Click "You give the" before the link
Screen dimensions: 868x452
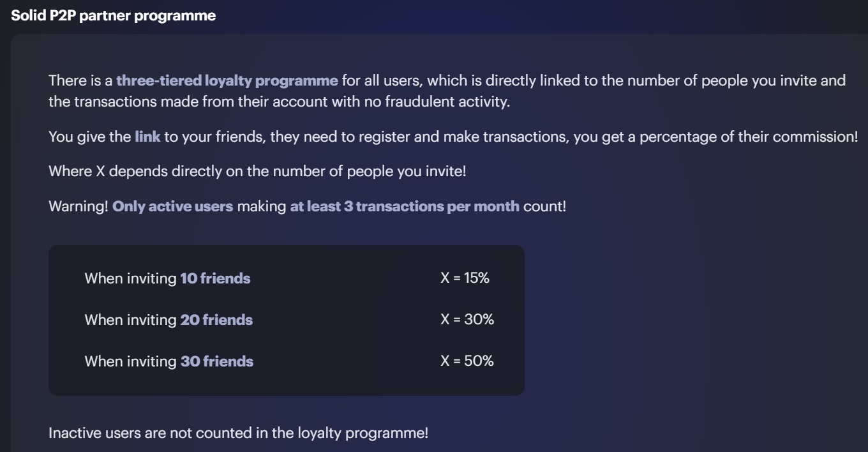tap(89, 137)
